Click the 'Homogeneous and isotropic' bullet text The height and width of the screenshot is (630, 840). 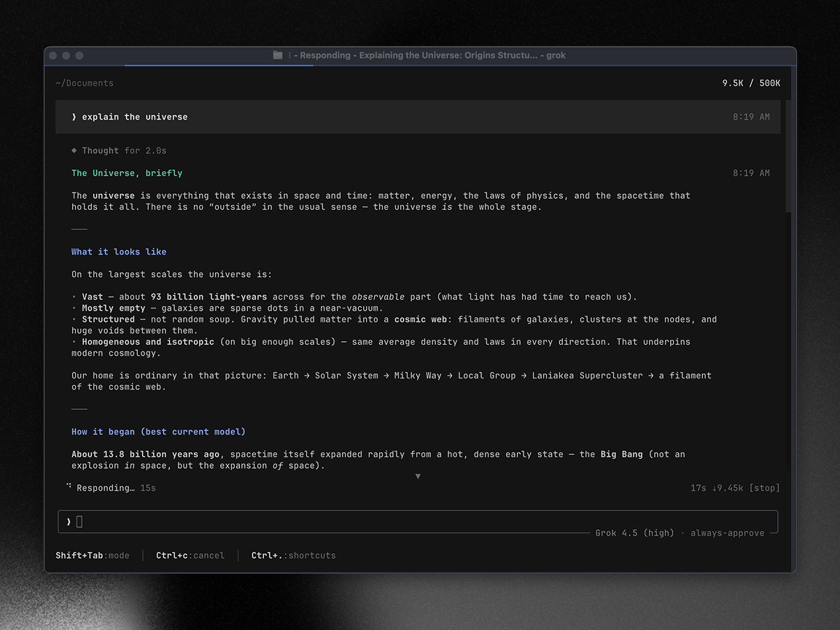pyautogui.click(x=148, y=342)
